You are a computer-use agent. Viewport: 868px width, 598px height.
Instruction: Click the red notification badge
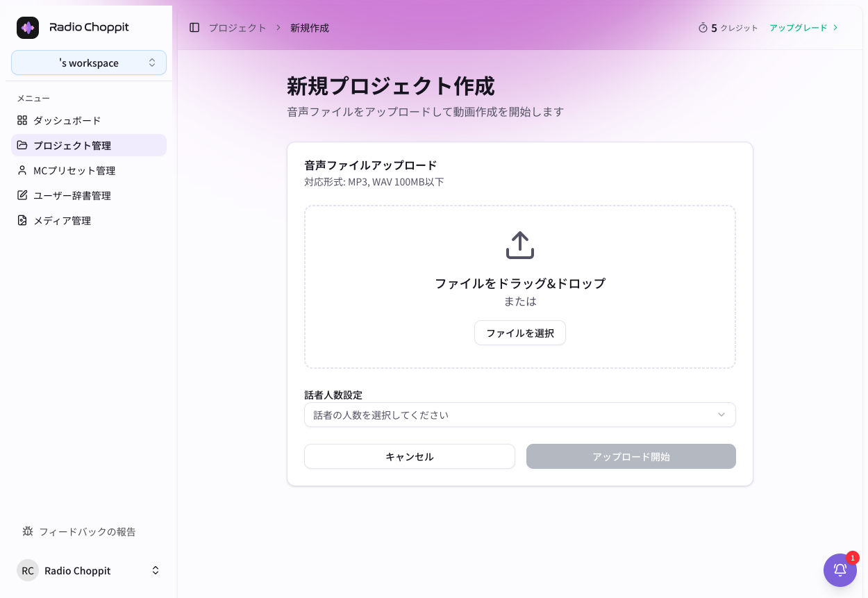tap(853, 558)
